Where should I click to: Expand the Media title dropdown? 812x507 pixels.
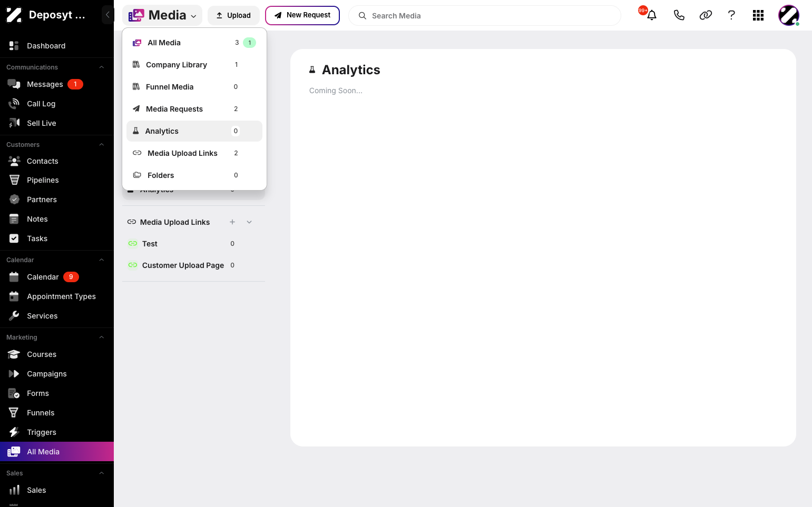pos(162,15)
